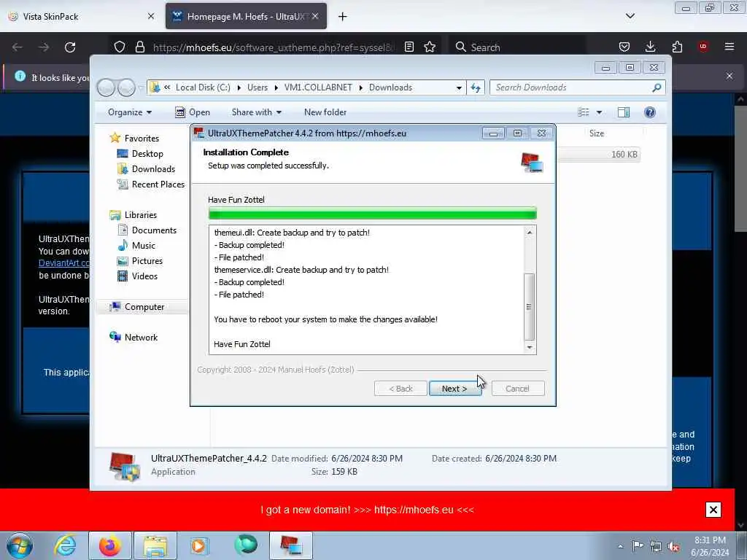
Task: Select Computer in navigation pane
Action: point(136,307)
